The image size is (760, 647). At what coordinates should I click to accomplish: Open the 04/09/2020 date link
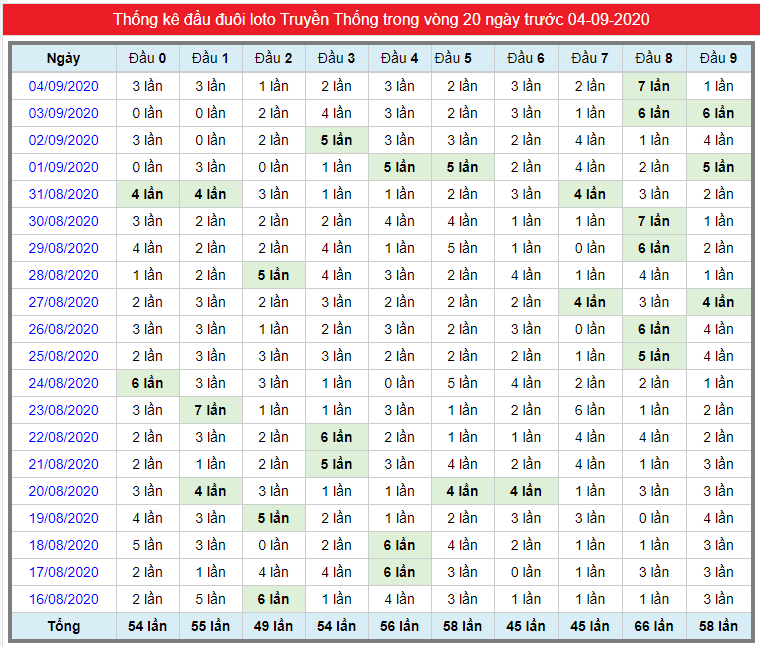coord(63,86)
